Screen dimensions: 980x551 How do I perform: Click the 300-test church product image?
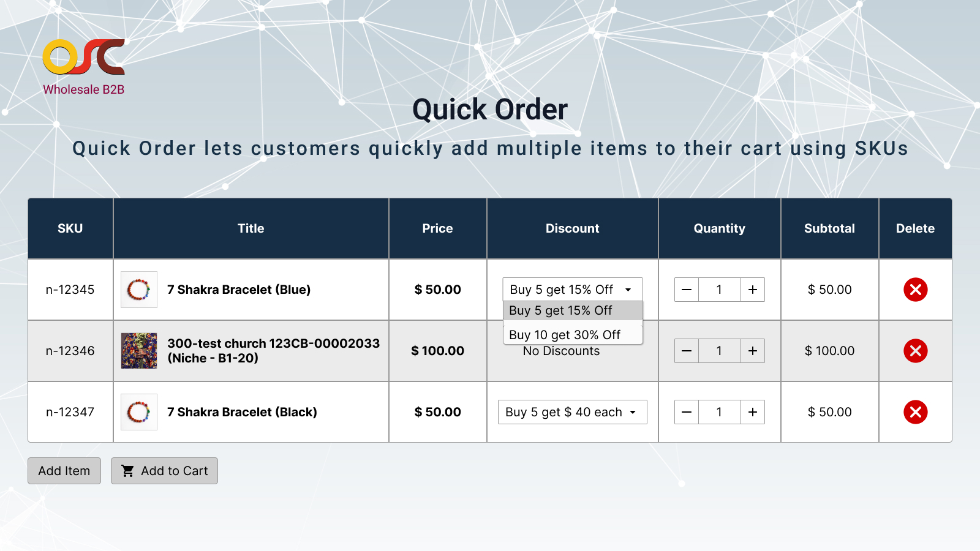pyautogui.click(x=139, y=351)
